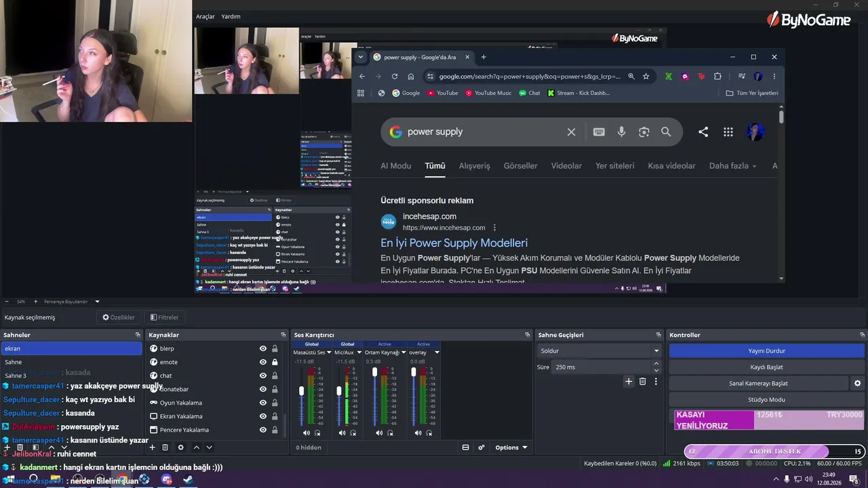
Task: Switch to AI Modu tab
Action: 396,166
